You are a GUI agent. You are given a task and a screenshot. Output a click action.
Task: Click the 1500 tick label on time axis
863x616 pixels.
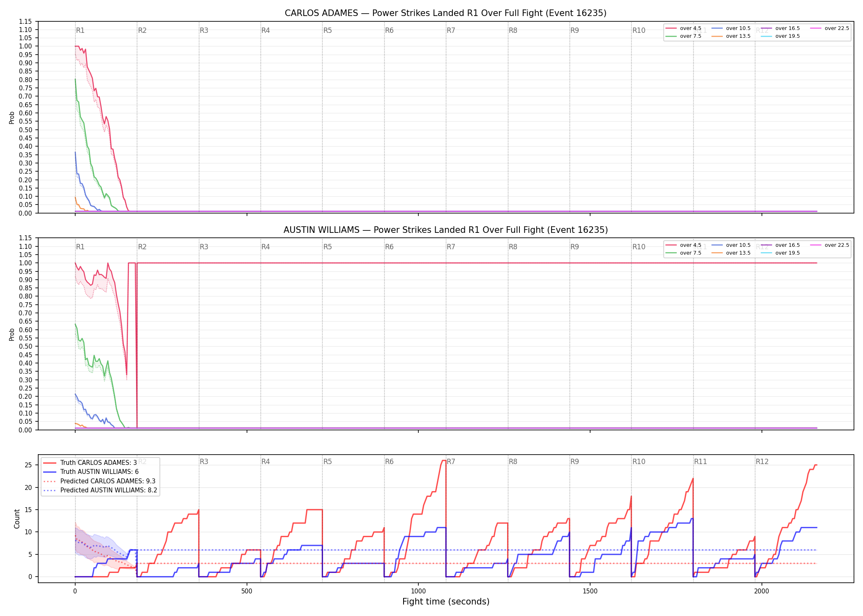[590, 591]
